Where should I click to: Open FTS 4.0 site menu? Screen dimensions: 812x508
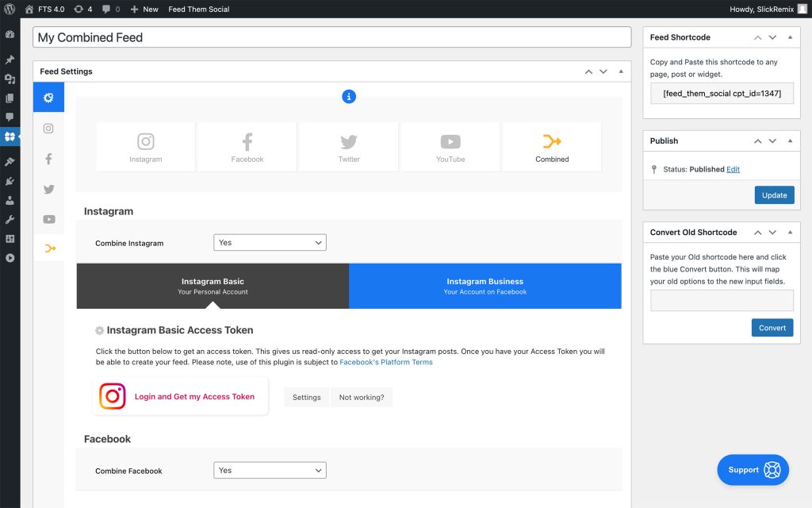[x=45, y=9]
